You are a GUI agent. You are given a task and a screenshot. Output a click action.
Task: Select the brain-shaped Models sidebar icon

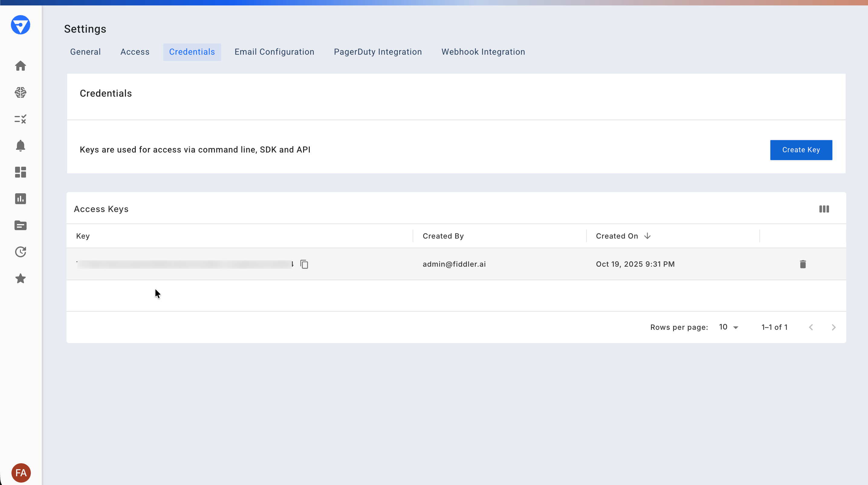click(21, 92)
